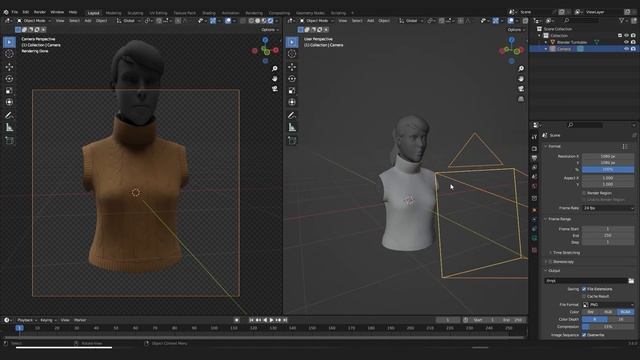Click zoom magnifier in the left viewport
This screenshot has height=360, width=640.
coord(275,69)
